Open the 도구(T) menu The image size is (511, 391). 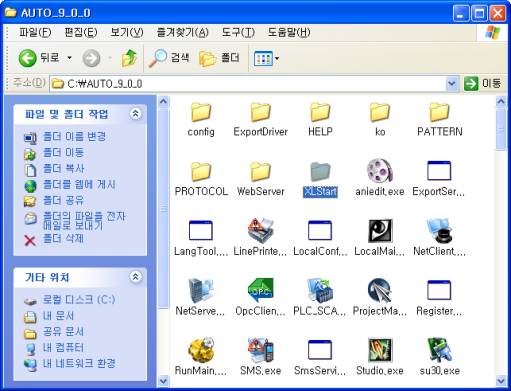[x=238, y=32]
